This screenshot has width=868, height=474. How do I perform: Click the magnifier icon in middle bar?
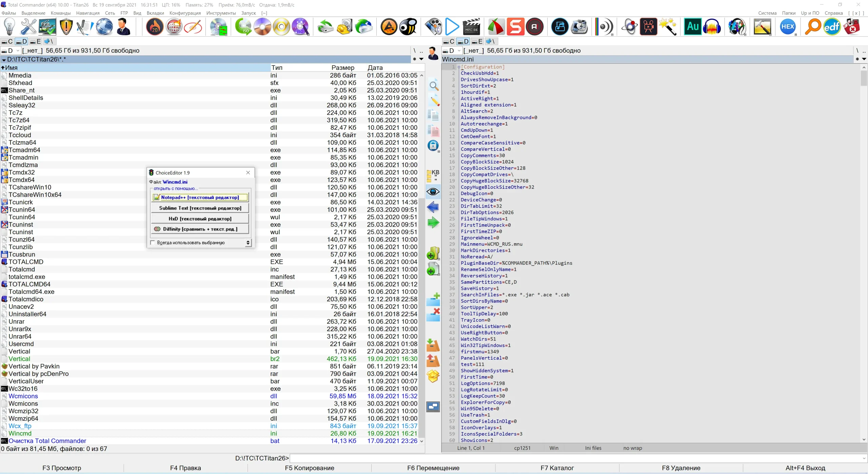pyautogui.click(x=434, y=86)
